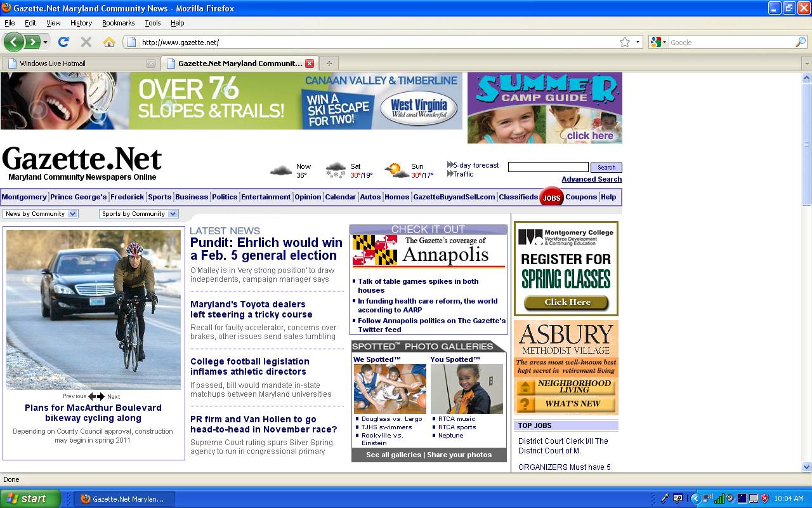
Task: Click the page icon beside the URL
Action: click(x=131, y=42)
